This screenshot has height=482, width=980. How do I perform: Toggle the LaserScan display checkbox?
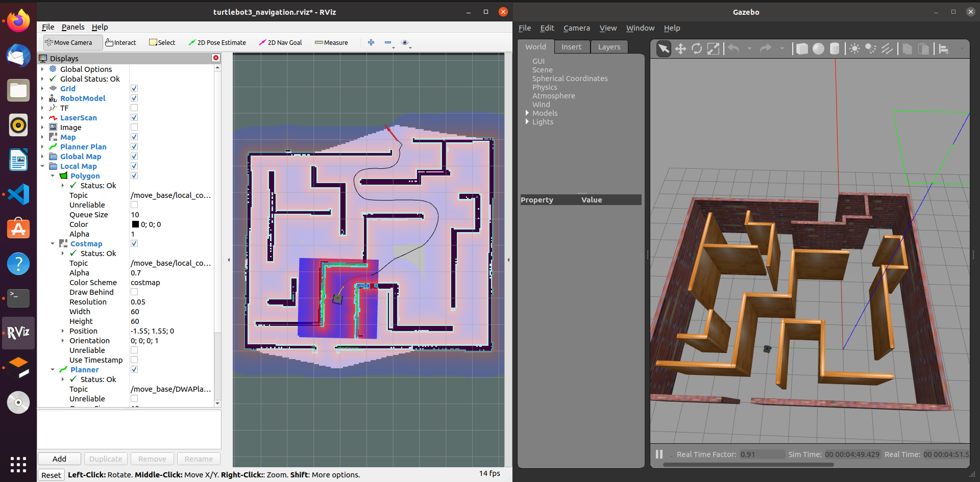134,117
